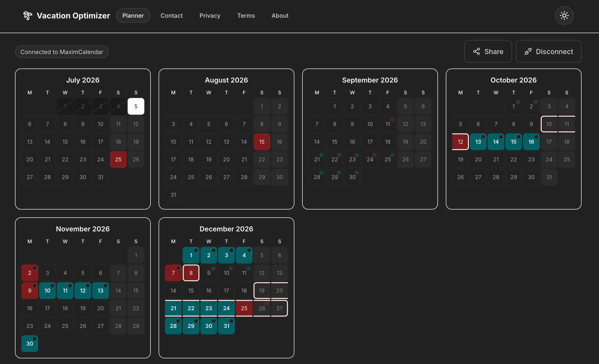Toggle vacation day October 13

(x=478, y=142)
